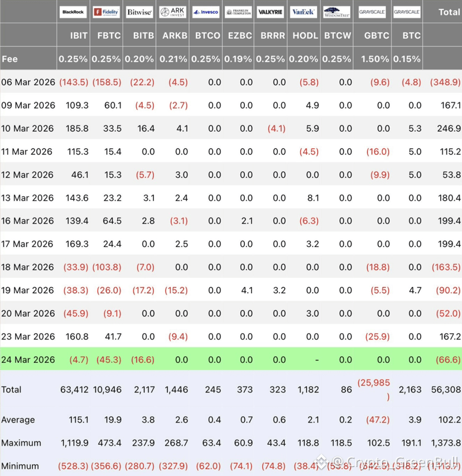
Task: Click the WisdomTree logo in header
Action: [x=336, y=12]
